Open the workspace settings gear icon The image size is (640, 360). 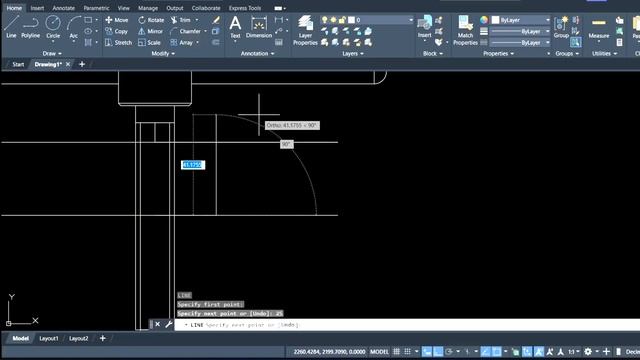(588, 351)
